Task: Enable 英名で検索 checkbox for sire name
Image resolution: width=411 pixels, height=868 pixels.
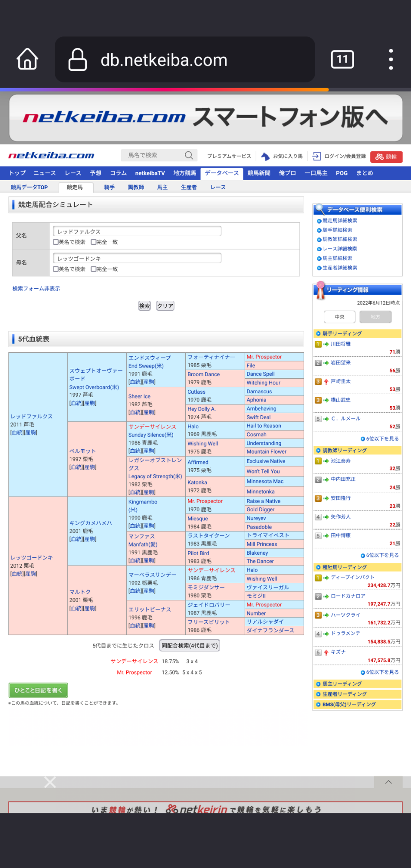Action: click(56, 242)
